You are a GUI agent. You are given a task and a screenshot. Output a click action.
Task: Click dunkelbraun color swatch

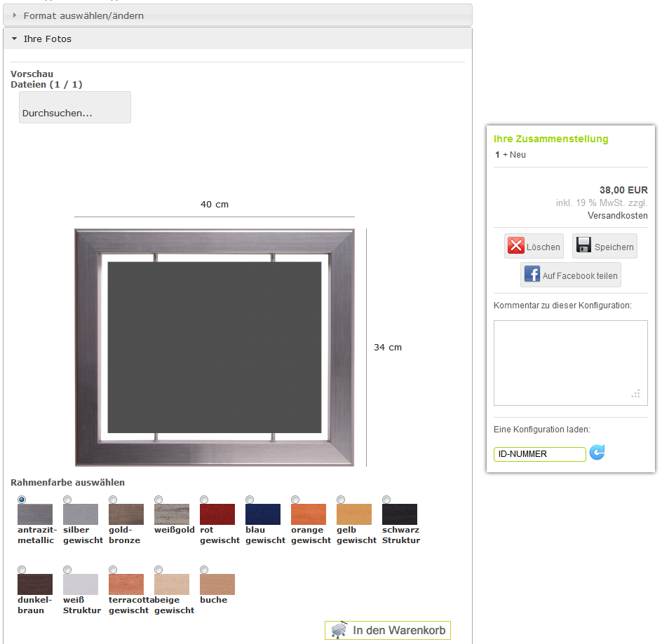pos(35,584)
